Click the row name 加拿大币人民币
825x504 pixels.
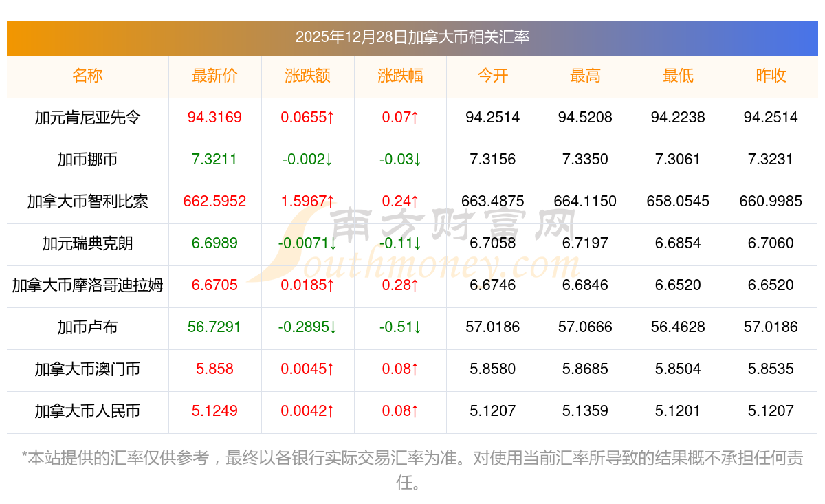[87, 411]
